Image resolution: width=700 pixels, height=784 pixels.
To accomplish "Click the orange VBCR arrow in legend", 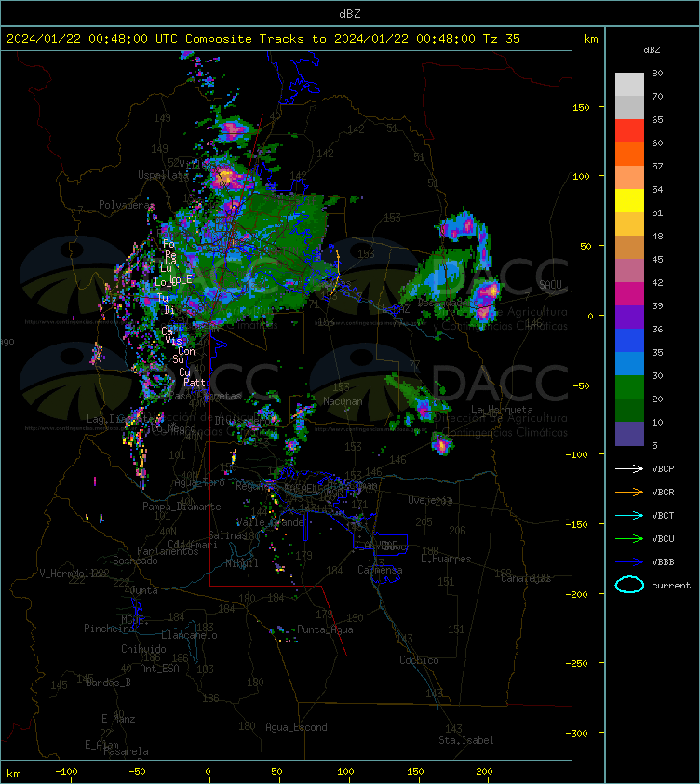I will 629,492.
